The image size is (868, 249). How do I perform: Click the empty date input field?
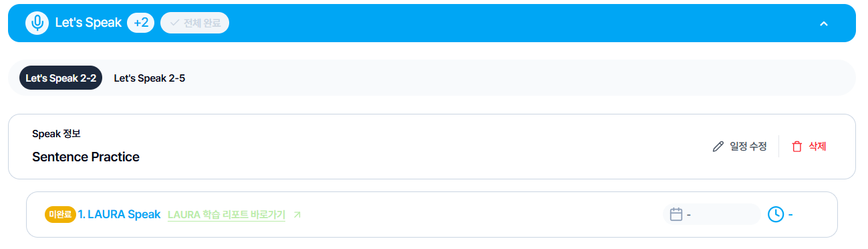[712, 214]
